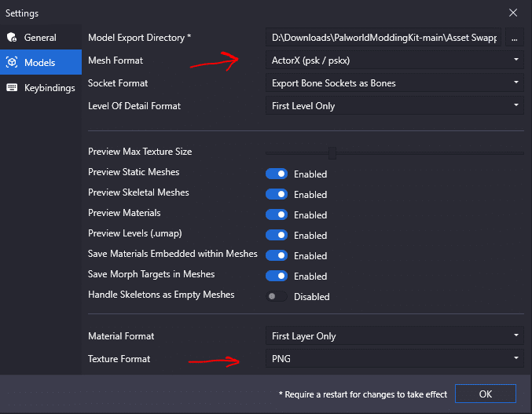Click the Level Of Detail Format label
Image resolution: width=532 pixels, height=414 pixels.
134,106
